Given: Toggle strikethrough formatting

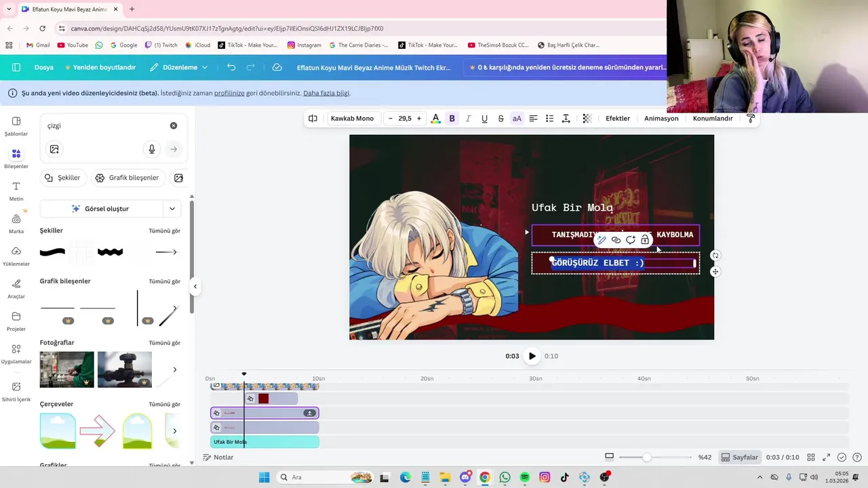Looking at the screenshot, I should pyautogui.click(x=500, y=119).
